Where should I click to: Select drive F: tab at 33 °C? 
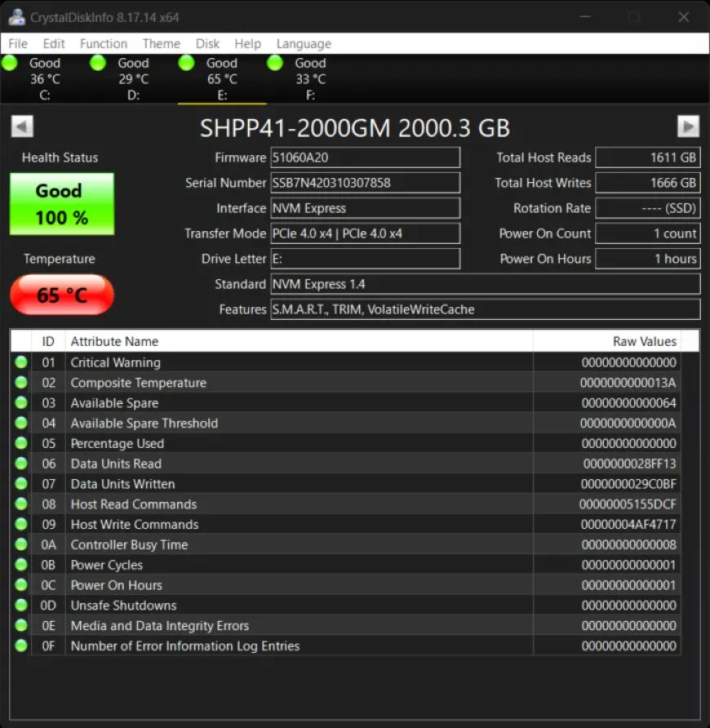(311, 79)
